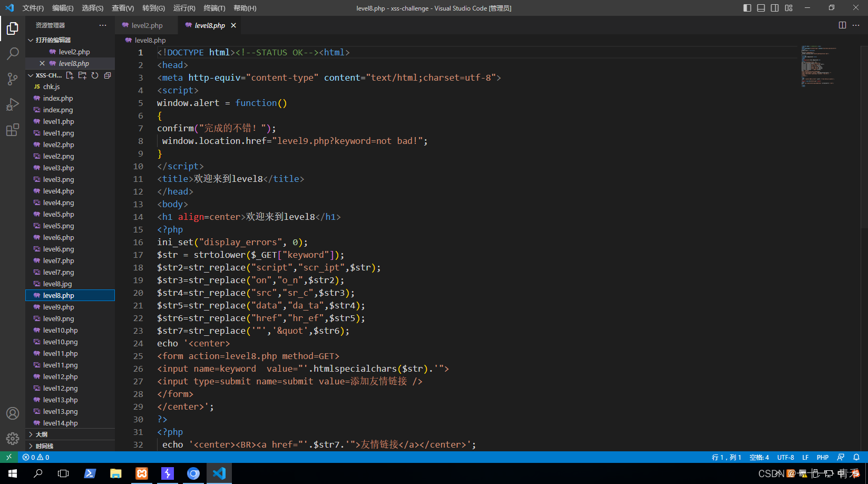Collapse the 打开的编辑器 section

[70, 40]
